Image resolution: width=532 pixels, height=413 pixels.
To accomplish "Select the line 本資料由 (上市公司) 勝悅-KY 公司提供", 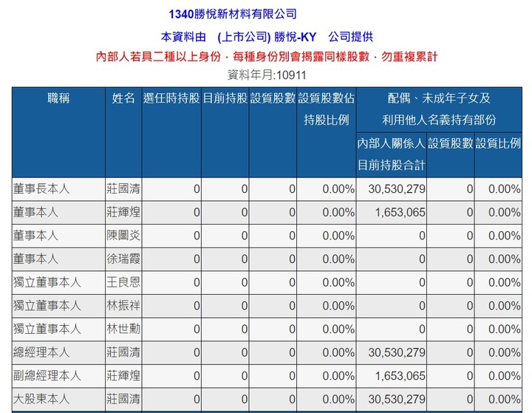I will pos(267,37).
